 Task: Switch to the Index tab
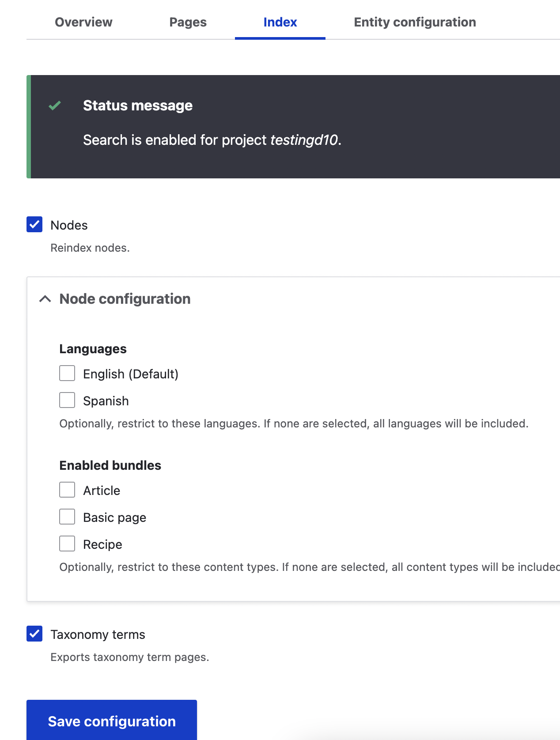tap(280, 22)
